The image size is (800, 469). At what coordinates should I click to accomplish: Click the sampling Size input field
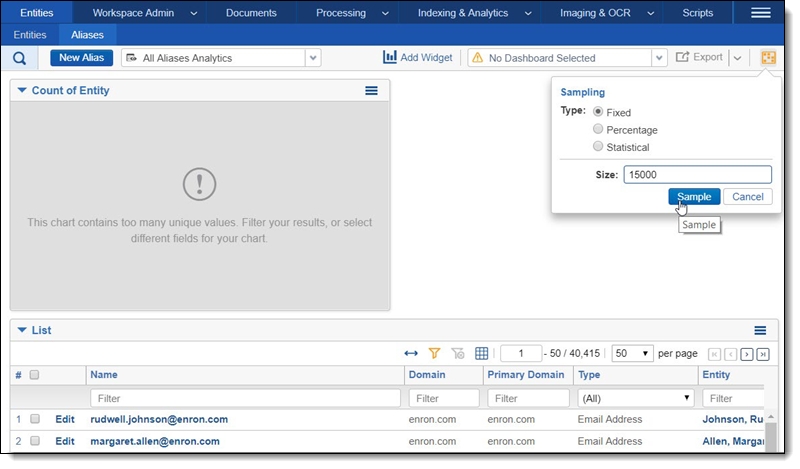(x=697, y=175)
